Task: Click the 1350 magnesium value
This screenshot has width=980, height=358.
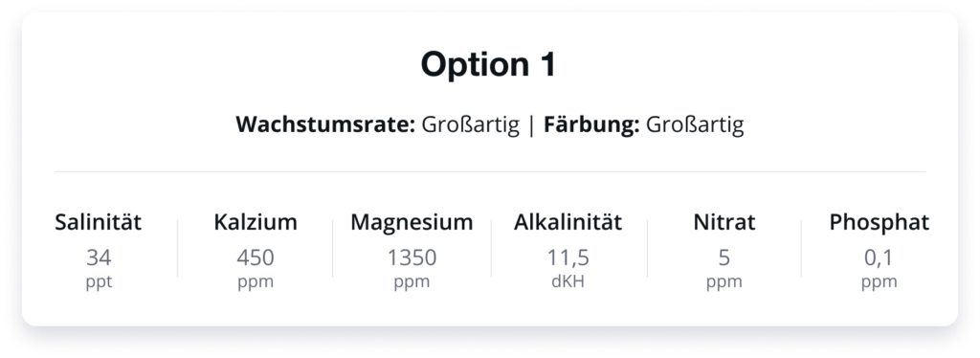Action: tap(412, 257)
